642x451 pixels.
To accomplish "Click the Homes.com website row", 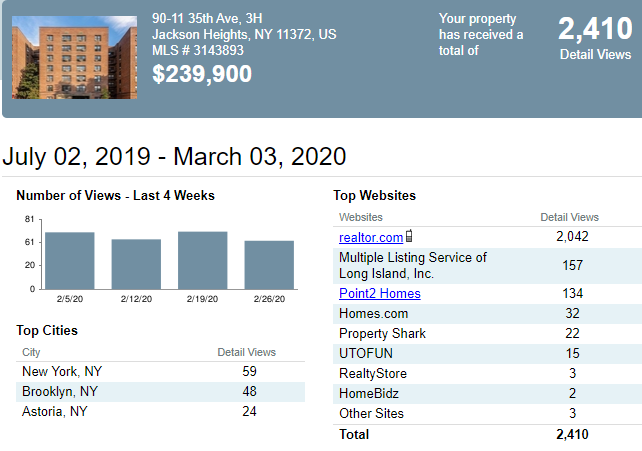I will 487,313.
